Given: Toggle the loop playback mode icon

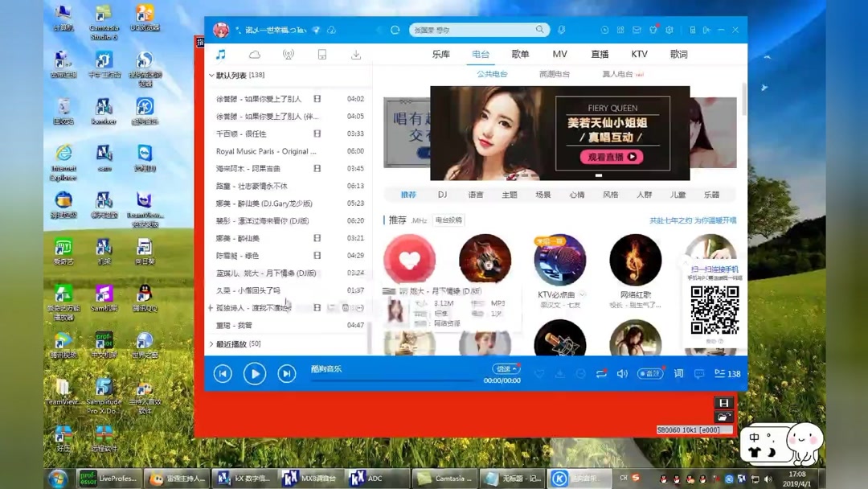Looking at the screenshot, I should [x=601, y=373].
